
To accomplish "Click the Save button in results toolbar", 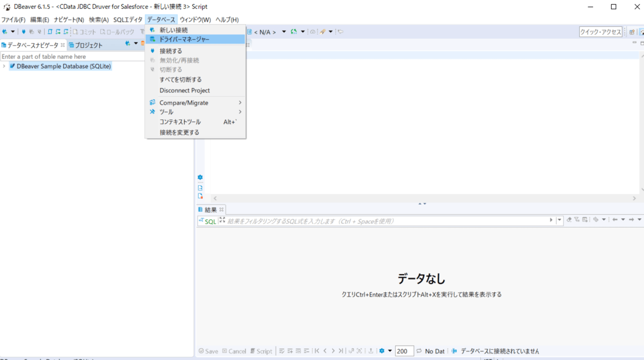I will 208,351.
